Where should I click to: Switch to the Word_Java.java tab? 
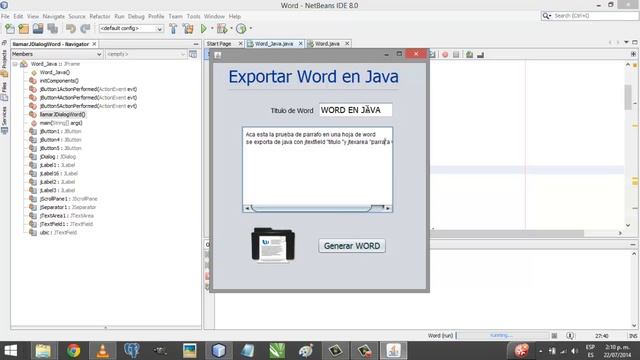274,44
